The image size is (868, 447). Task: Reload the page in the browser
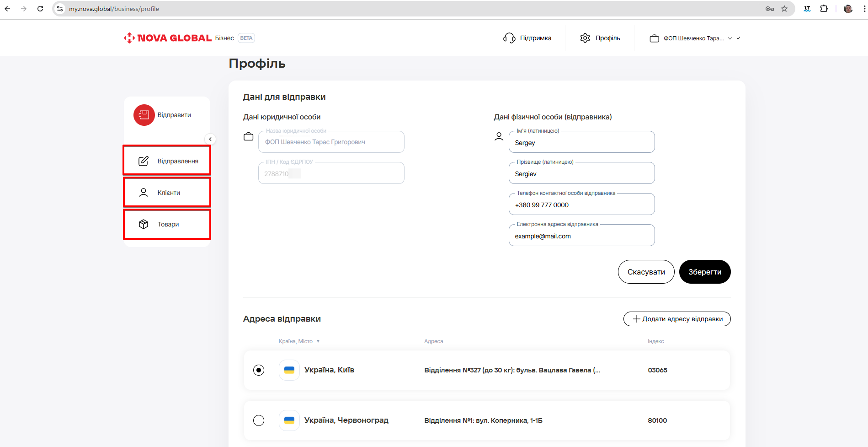coord(40,9)
